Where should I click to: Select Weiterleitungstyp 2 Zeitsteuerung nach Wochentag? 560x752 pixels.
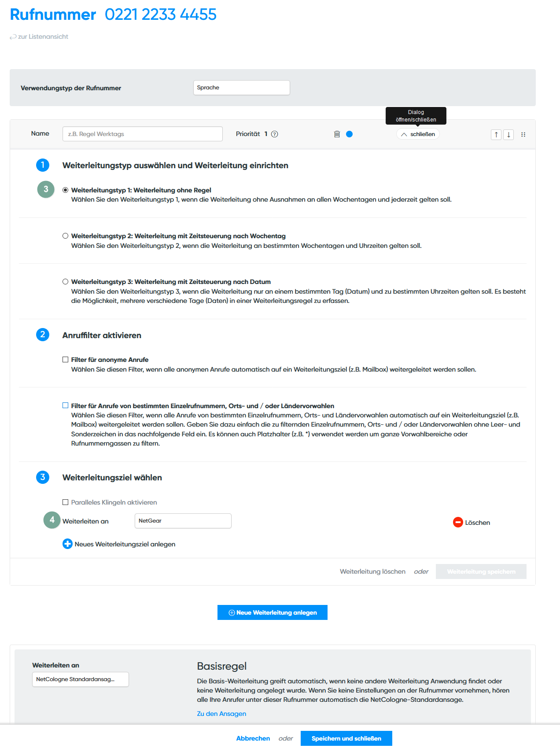(x=66, y=236)
